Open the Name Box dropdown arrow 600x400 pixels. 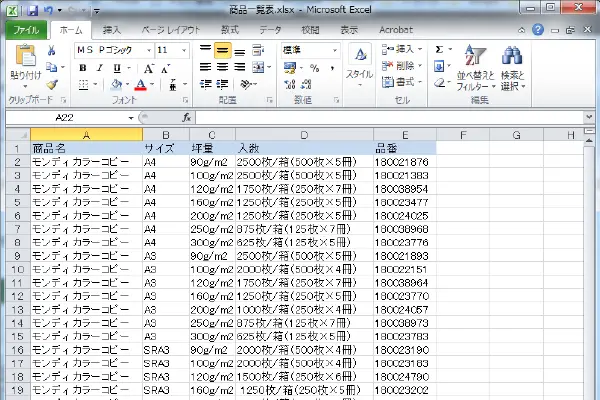pyautogui.click(x=131, y=118)
